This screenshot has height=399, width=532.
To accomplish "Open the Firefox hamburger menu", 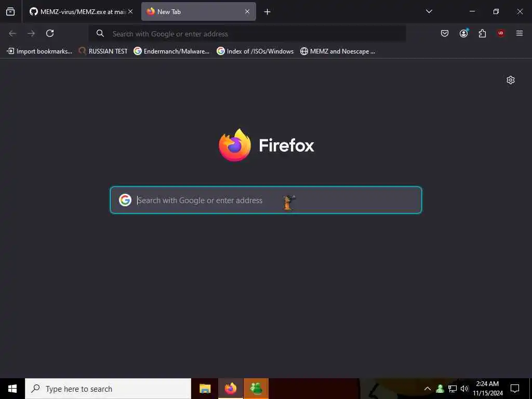I will tap(520, 33).
